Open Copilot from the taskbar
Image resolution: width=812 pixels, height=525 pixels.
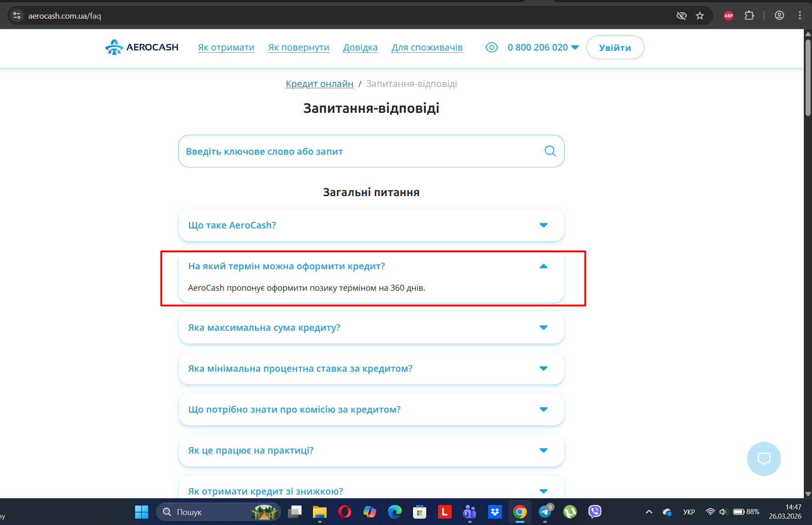tap(370, 512)
